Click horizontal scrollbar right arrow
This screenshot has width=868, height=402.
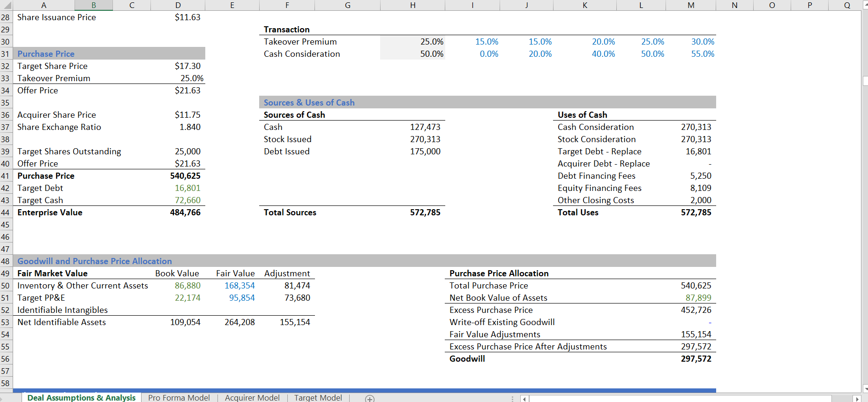(857, 399)
